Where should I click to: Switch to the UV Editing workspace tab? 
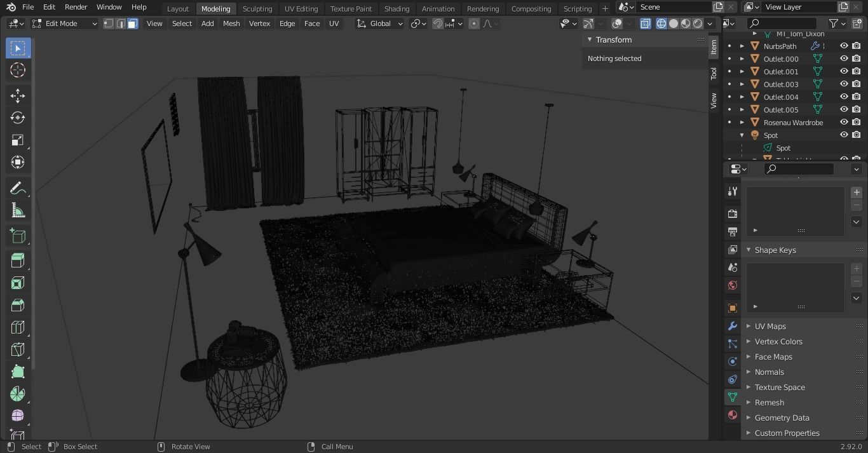tap(301, 8)
